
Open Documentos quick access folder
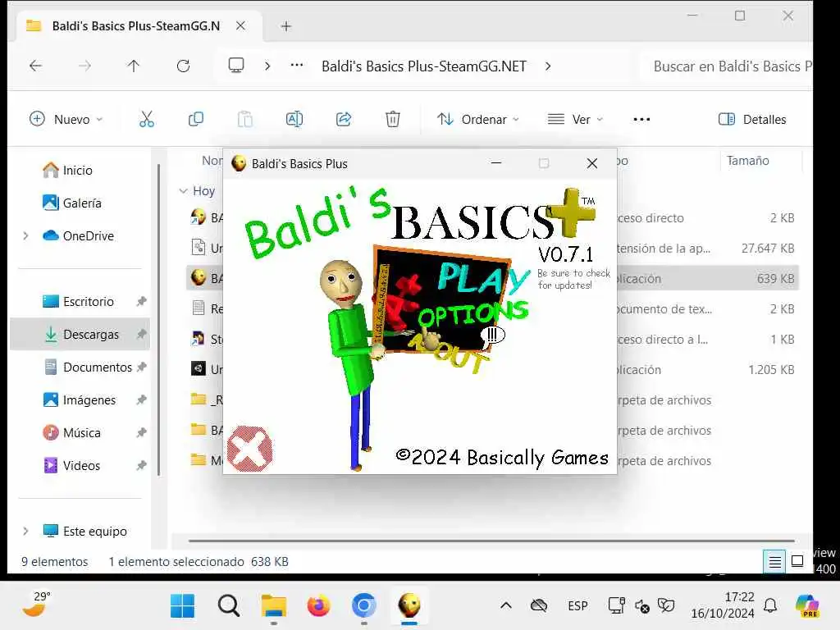(97, 367)
